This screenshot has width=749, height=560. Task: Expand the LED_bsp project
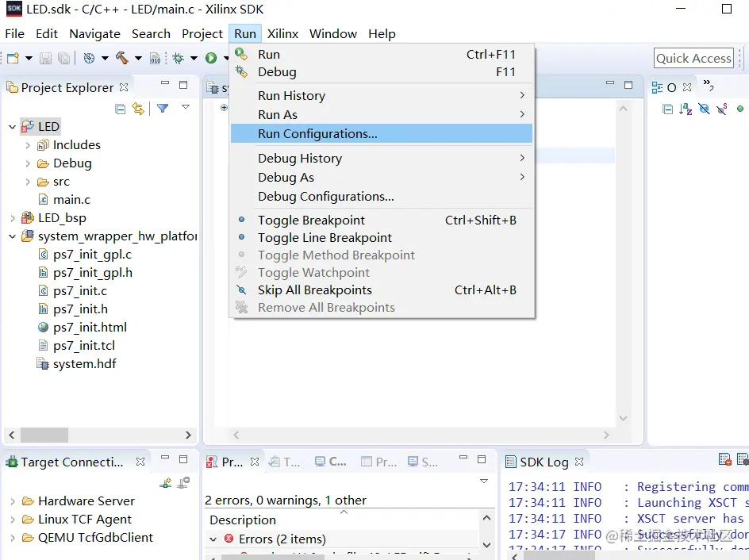(13, 218)
